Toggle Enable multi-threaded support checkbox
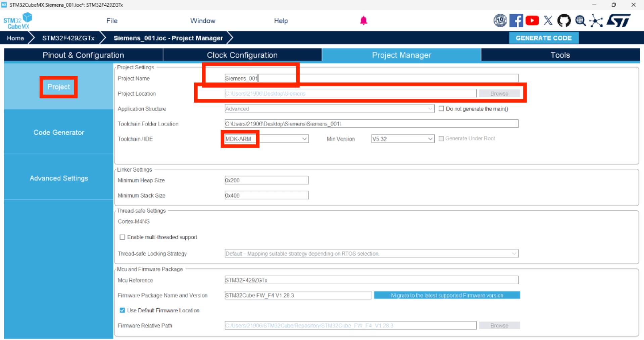Screen dimensions: 644x340 122,237
